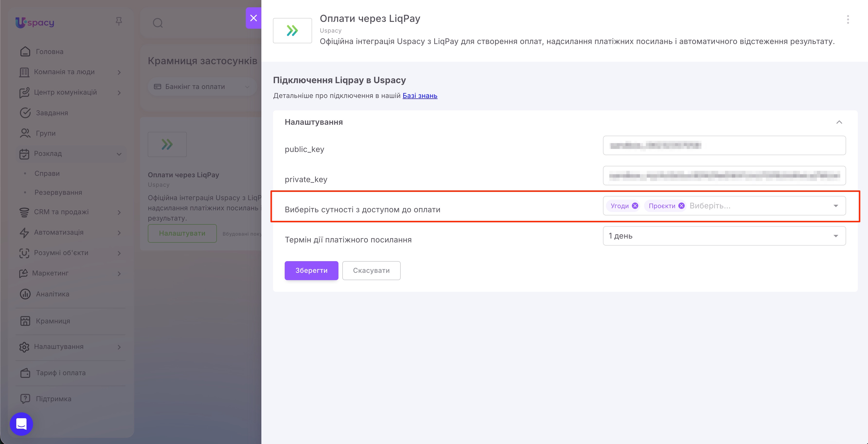The image size is (868, 444).
Task: Go to Головна in sidebar
Action: (50, 52)
